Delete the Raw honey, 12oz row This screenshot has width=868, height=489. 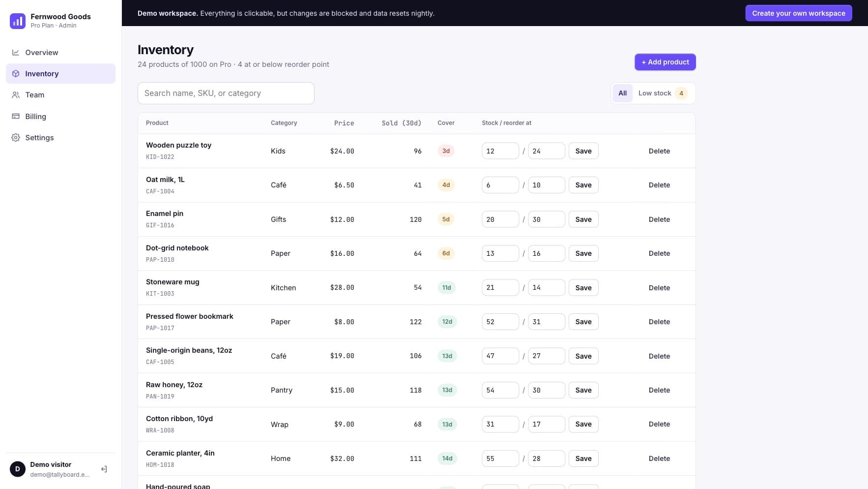pos(659,390)
